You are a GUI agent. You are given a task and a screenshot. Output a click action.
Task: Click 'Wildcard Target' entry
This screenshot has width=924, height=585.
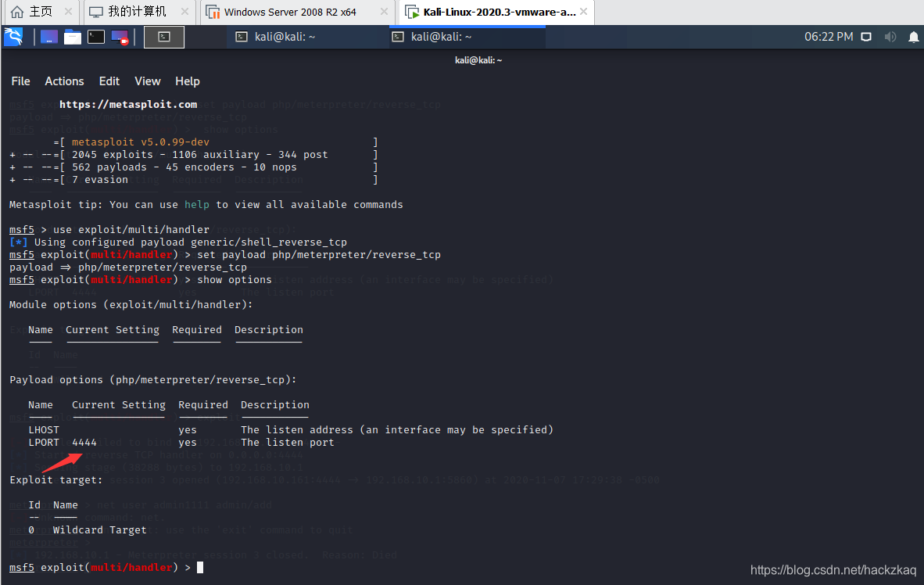tap(99, 530)
